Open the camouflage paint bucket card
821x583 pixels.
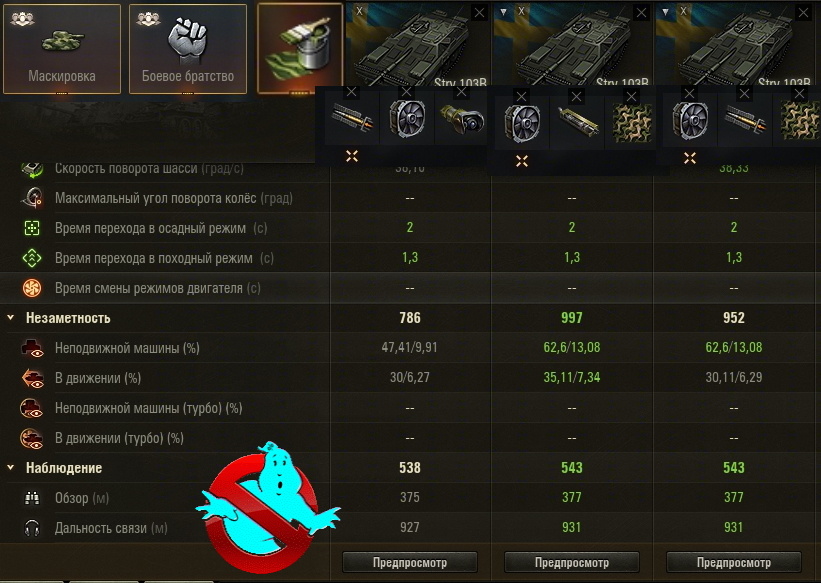pyautogui.click(x=300, y=49)
